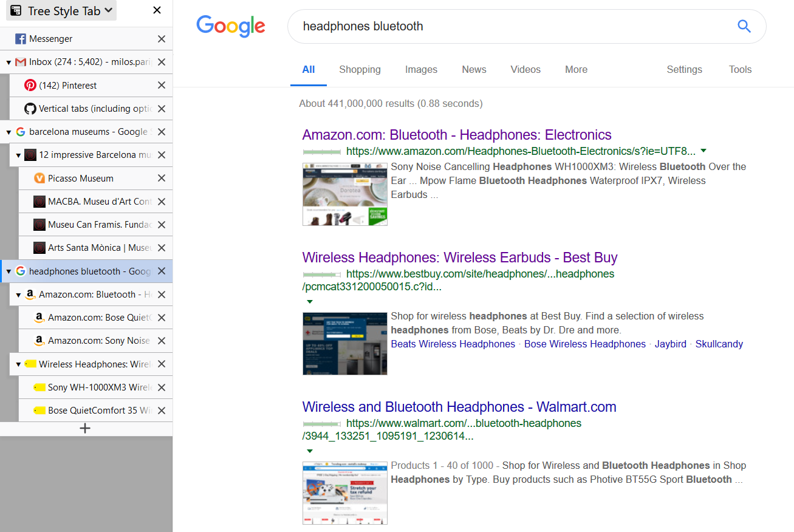Open the Amazon result URL dropdown arrow
This screenshot has height=532, width=794.
[703, 151]
